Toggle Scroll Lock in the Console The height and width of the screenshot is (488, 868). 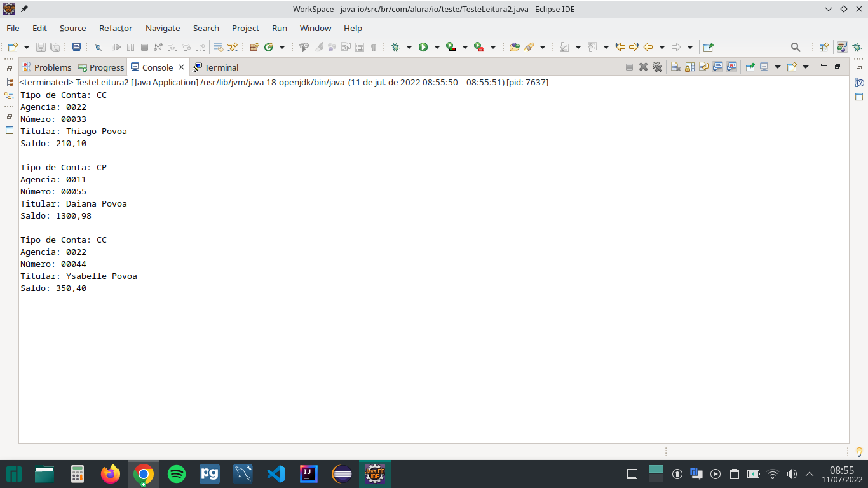click(689, 67)
